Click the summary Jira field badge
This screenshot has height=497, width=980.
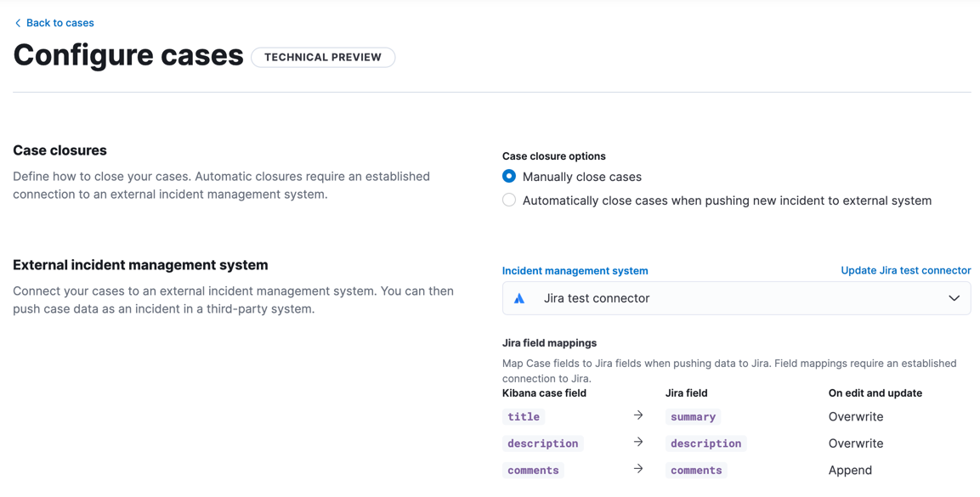[x=693, y=417]
